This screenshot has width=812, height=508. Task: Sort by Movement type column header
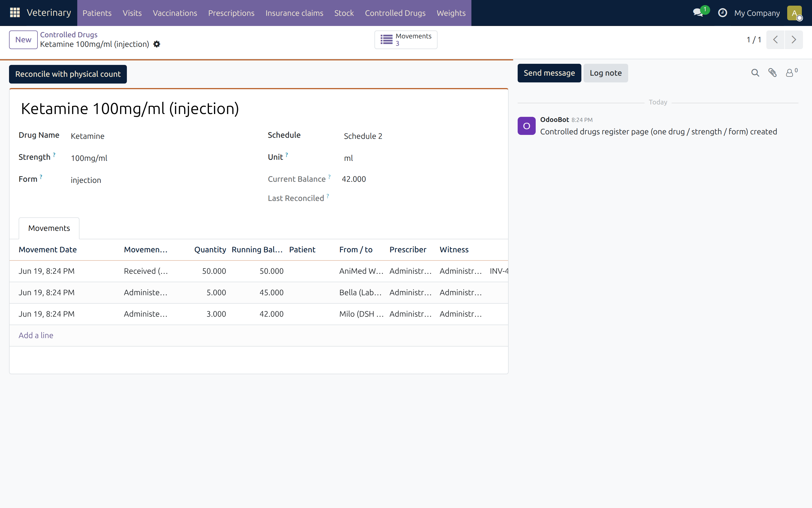pyautogui.click(x=145, y=250)
